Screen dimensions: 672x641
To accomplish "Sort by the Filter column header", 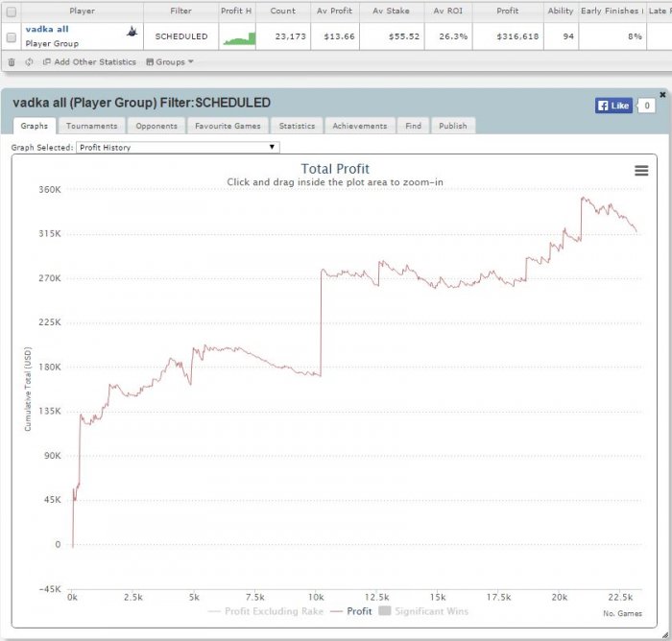I will (x=180, y=12).
